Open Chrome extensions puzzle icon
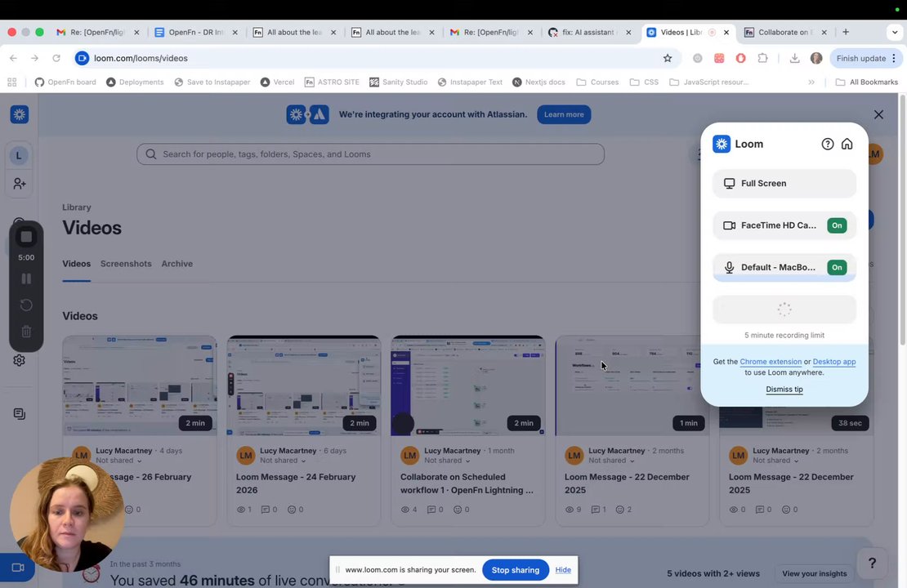Image resolution: width=907 pixels, height=588 pixels. click(x=762, y=58)
